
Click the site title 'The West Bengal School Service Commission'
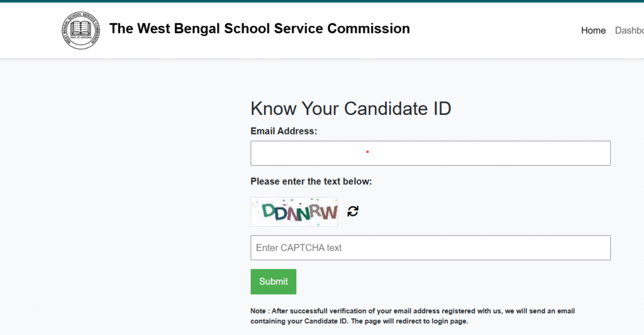click(260, 28)
